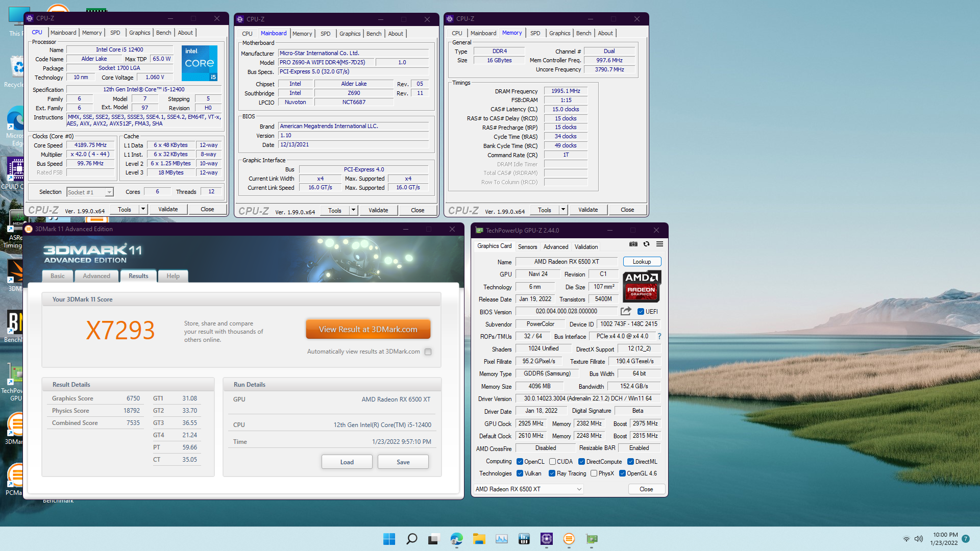
Task: Toggle the Vulkan checkbox
Action: coord(520,473)
